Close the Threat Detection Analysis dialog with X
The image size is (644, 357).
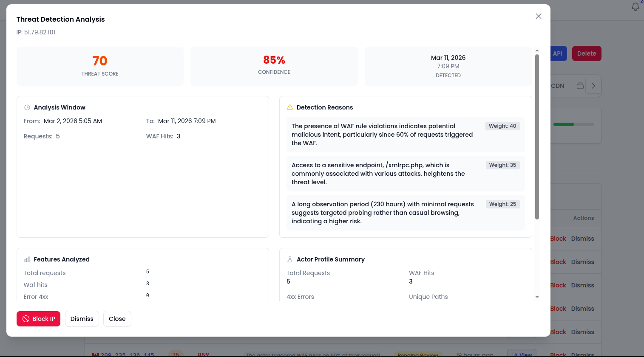pos(538,16)
